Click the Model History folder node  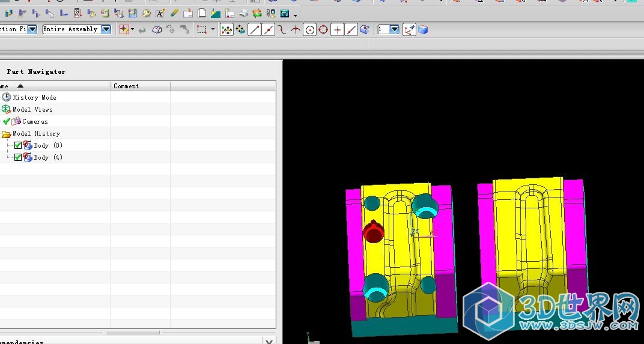pos(36,133)
